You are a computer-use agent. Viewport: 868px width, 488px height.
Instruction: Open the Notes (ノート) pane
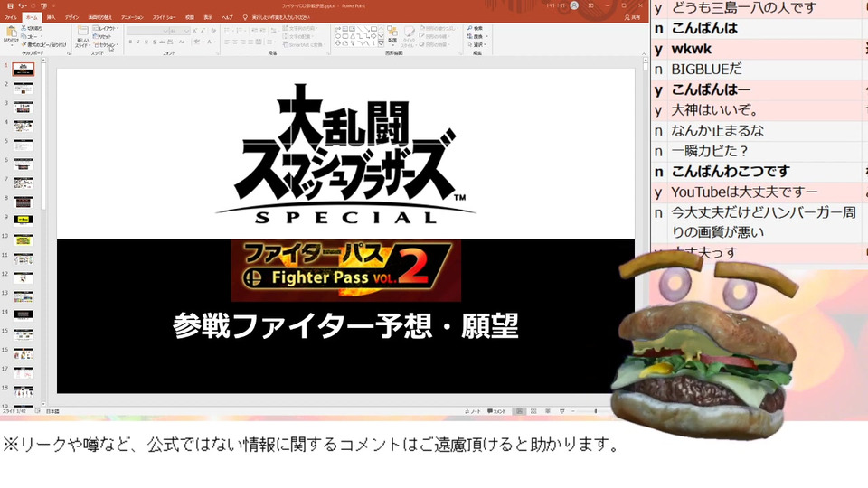point(473,412)
